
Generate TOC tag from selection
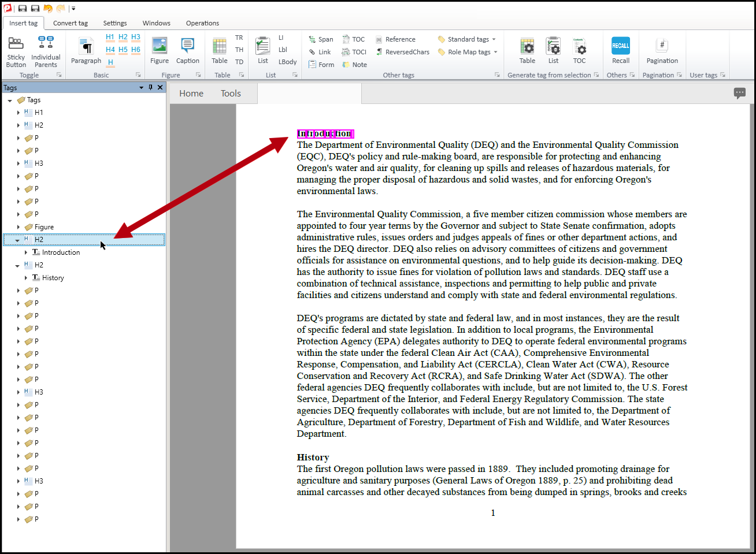[x=579, y=51]
